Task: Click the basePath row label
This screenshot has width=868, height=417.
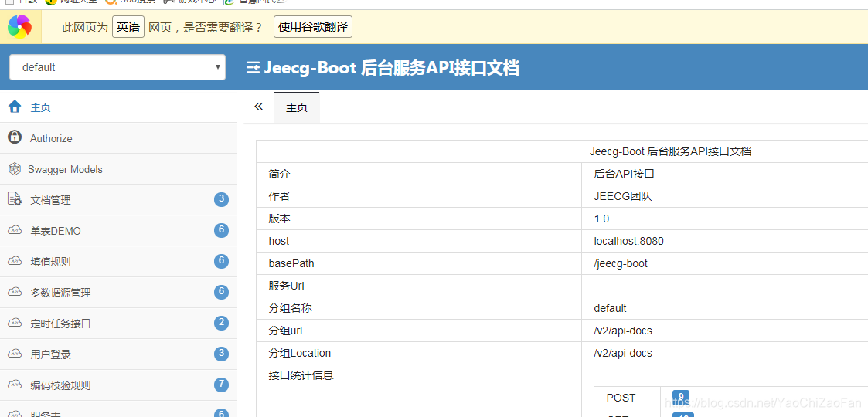Action: [x=291, y=264]
